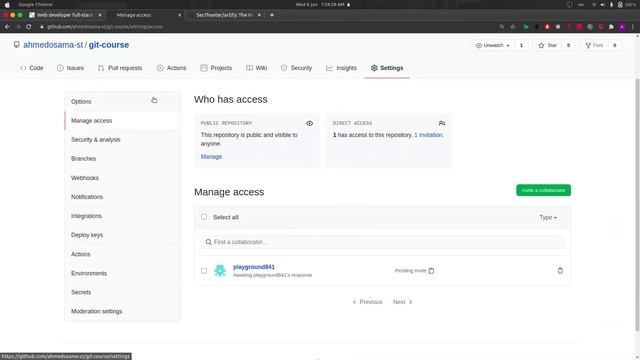The height and width of the screenshot is (360, 640).
Task: Click the Next pagination button
Action: [x=403, y=302]
